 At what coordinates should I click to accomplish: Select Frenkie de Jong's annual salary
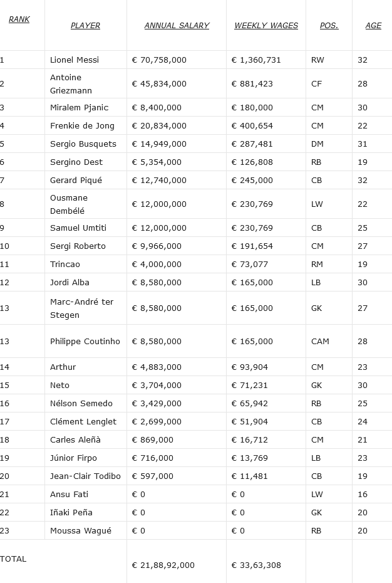pyautogui.click(x=159, y=126)
